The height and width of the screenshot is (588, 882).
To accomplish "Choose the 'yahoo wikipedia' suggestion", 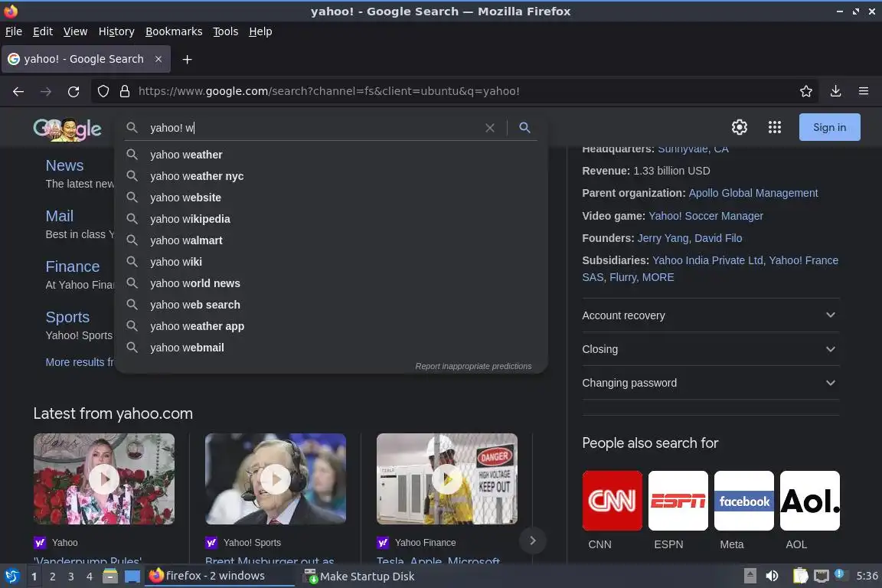I will (331, 219).
